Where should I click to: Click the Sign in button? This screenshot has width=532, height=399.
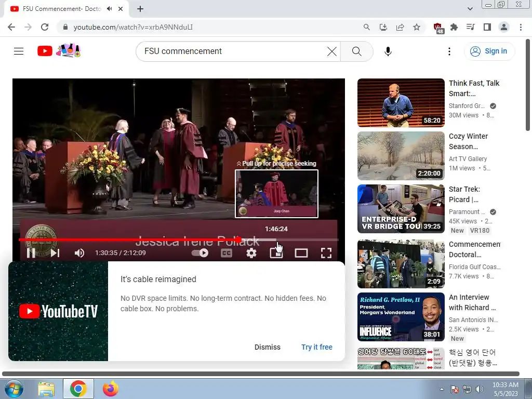coord(489,51)
